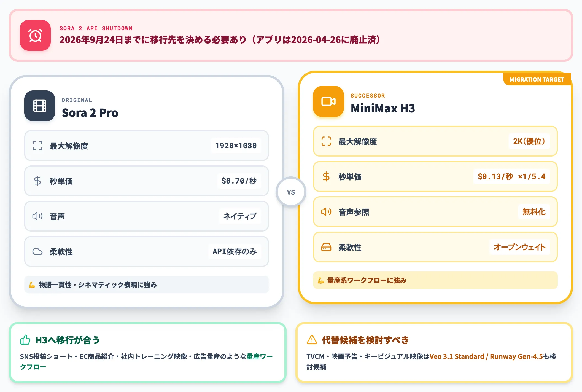
Task: Click the ORIGINAL label
Action: coord(77,100)
